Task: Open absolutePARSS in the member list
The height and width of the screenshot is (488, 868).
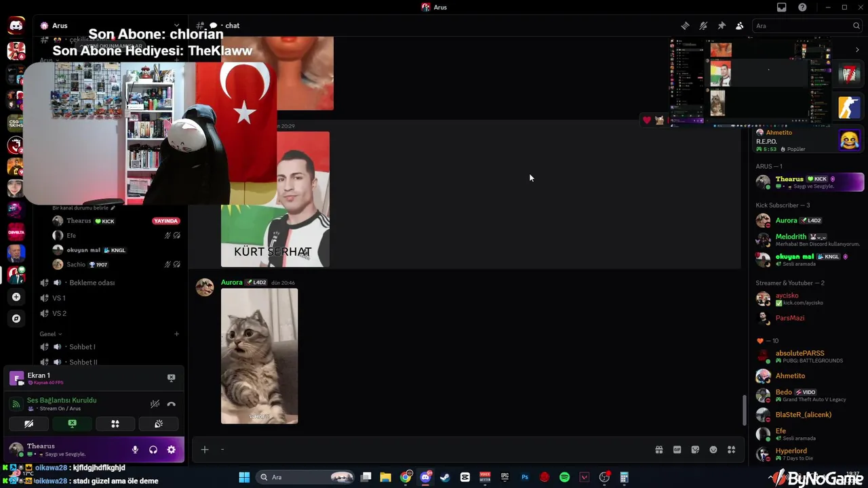Action: [809, 357]
